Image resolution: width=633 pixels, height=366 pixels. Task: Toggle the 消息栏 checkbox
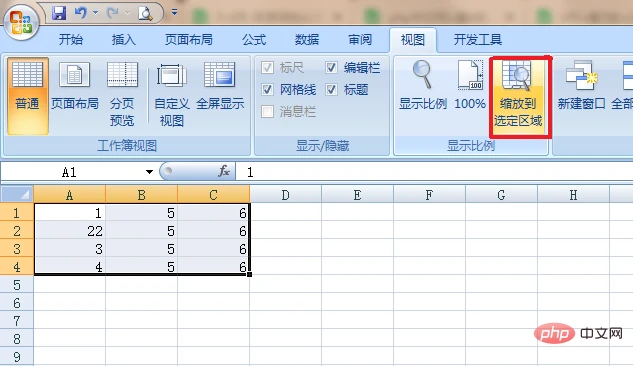click(x=267, y=111)
